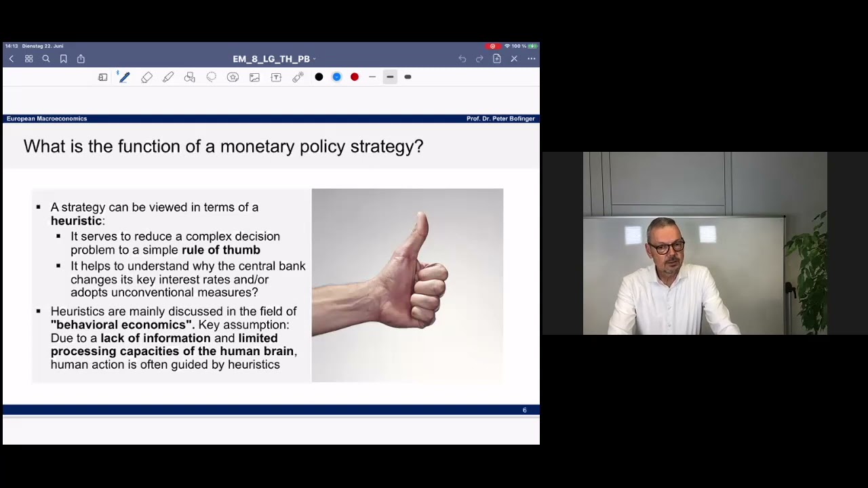This screenshot has height=488, width=868.
Task: Choose the red pen color
Action: pyautogui.click(x=354, y=77)
